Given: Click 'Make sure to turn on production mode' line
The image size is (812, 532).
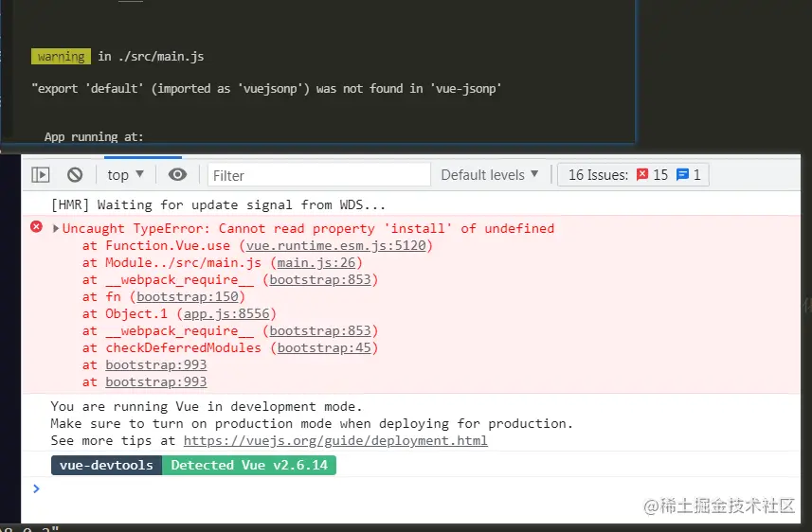Looking at the screenshot, I should pos(312,423).
